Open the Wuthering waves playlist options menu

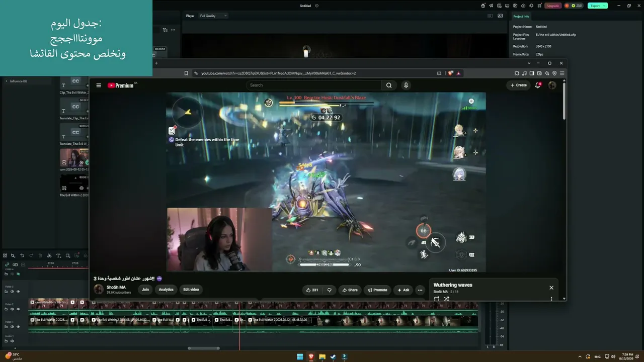coord(551,299)
